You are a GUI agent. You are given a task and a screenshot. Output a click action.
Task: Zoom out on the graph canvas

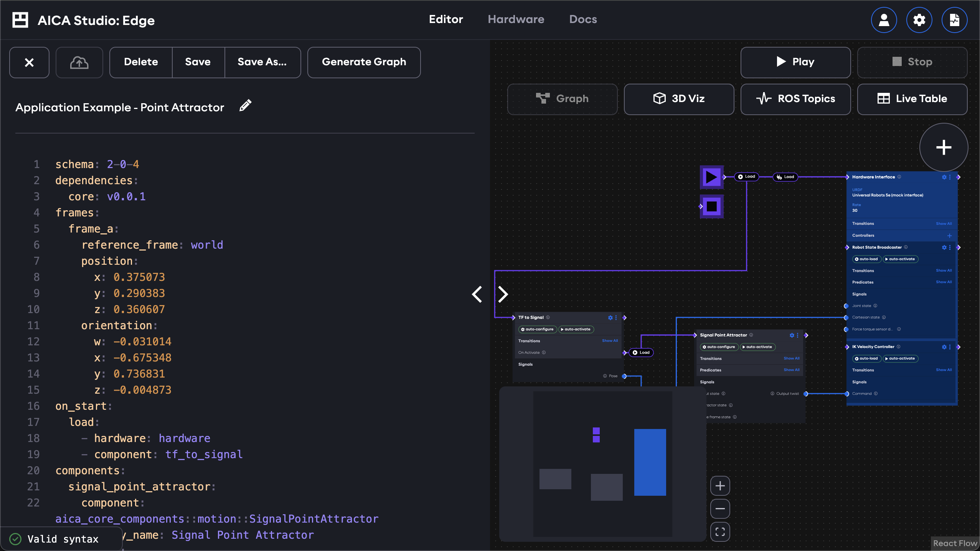pos(720,509)
